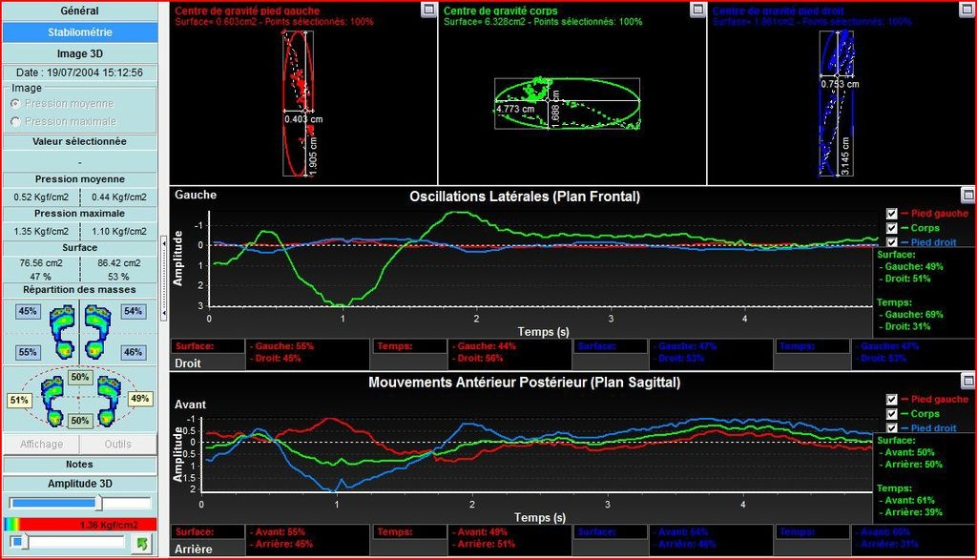Click the 0.44 Kgf/cm2 mean pressure value
This screenshot has height=560, width=977.
pyautogui.click(x=119, y=197)
